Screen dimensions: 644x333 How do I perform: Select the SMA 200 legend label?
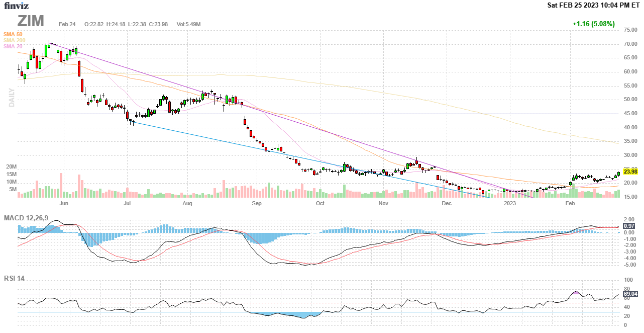14,40
